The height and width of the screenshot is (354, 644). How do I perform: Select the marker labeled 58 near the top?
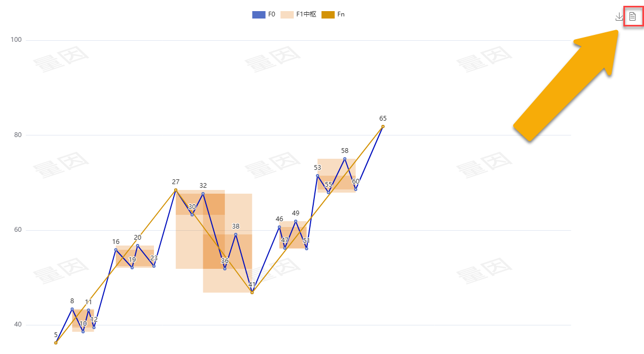tap(344, 158)
